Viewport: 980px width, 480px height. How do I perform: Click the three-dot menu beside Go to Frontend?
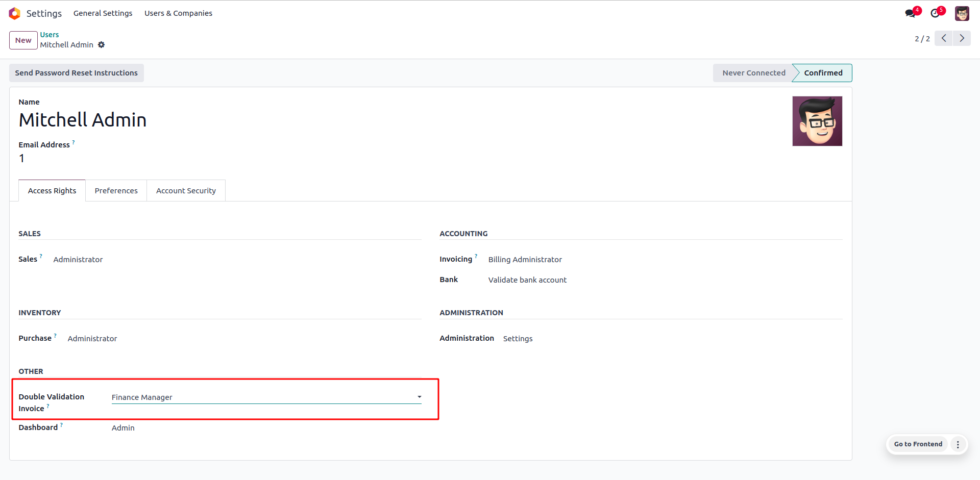(x=958, y=444)
